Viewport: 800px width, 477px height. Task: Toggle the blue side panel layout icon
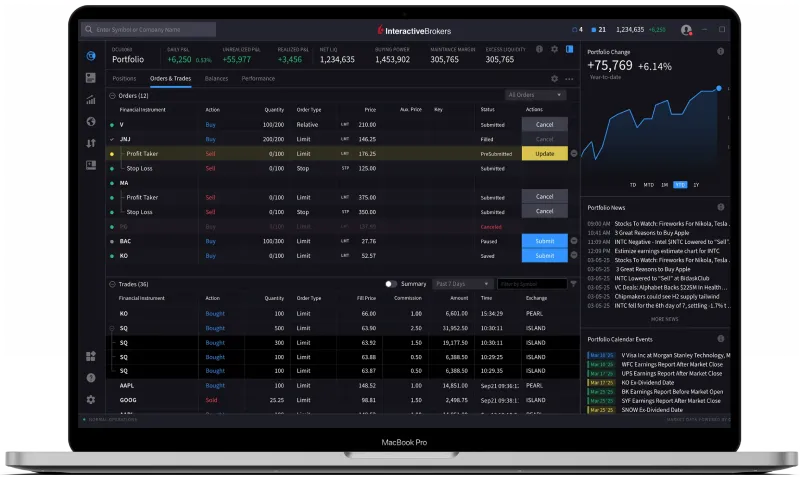(569, 49)
